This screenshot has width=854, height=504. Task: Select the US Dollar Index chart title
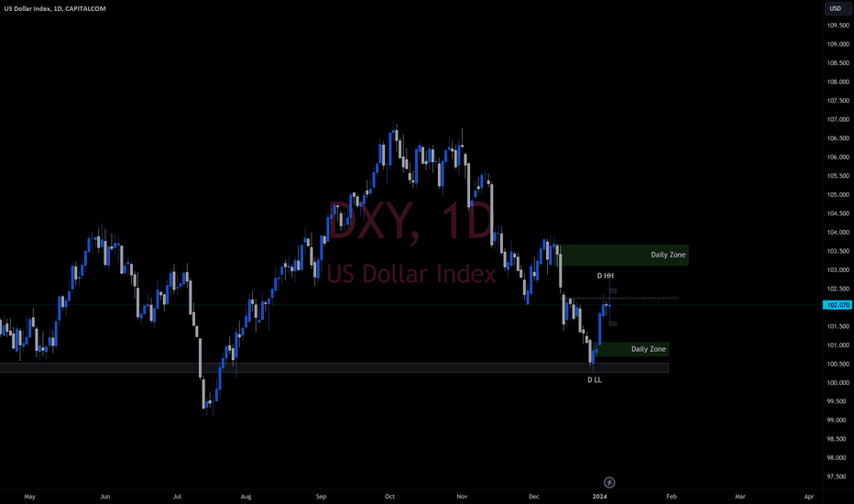(x=55, y=9)
